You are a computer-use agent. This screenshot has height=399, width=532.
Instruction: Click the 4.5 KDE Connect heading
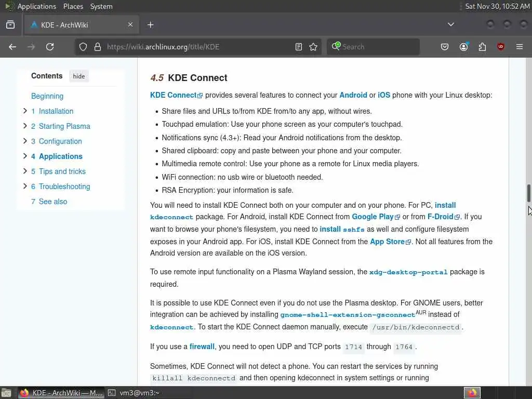pos(189,78)
